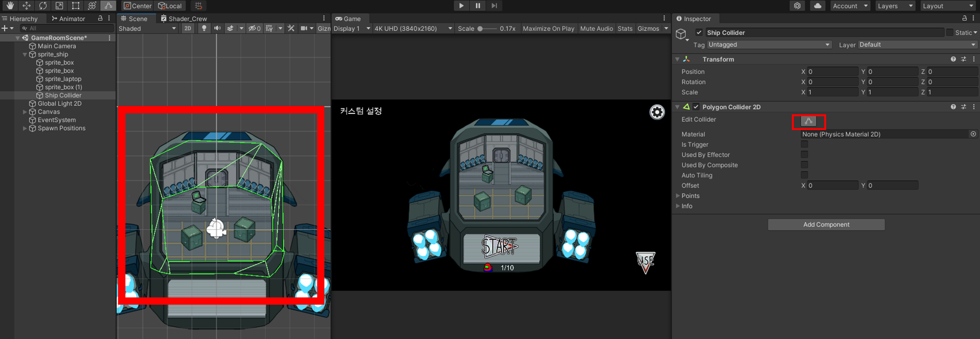Open Layer dropdown showing Default
This screenshot has width=980, height=339.
click(917, 45)
